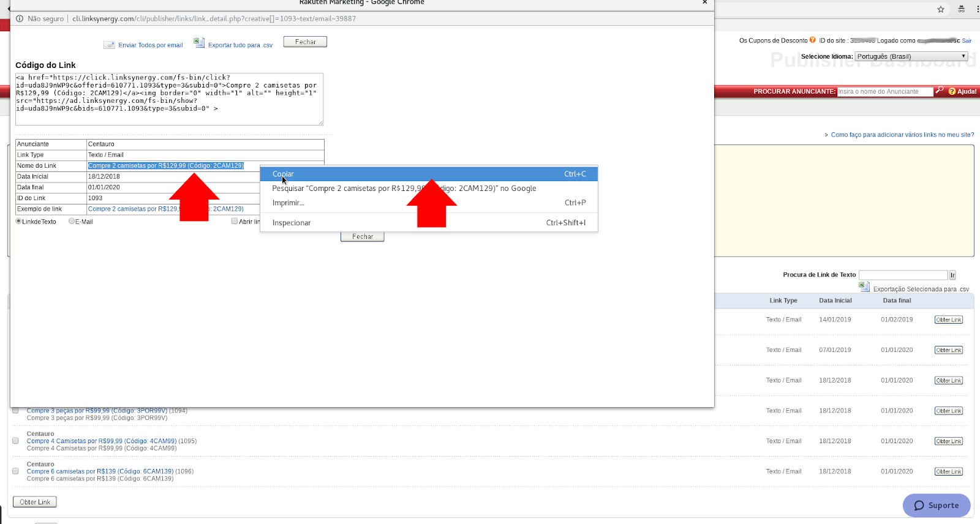980x524 pixels.
Task: Click the search magnifier icon next to advertiser field
Action: coord(940,91)
